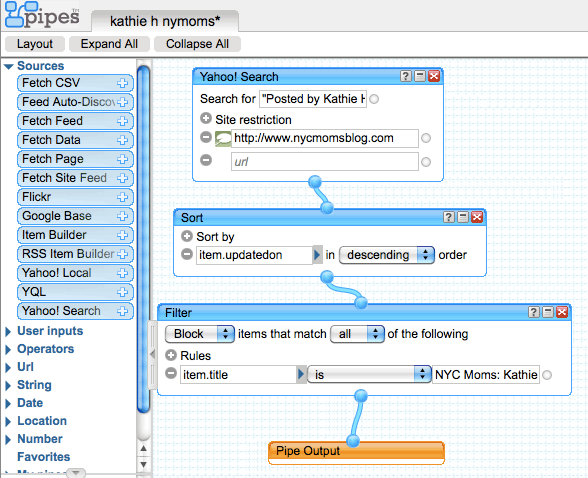Click the nycmomsblog.com url field
588x478 pixels.
[324, 138]
